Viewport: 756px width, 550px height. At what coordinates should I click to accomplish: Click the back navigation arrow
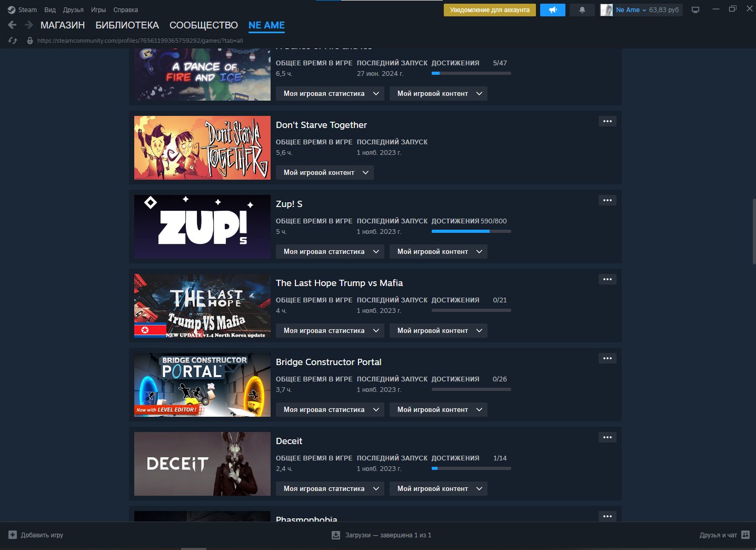coord(12,25)
